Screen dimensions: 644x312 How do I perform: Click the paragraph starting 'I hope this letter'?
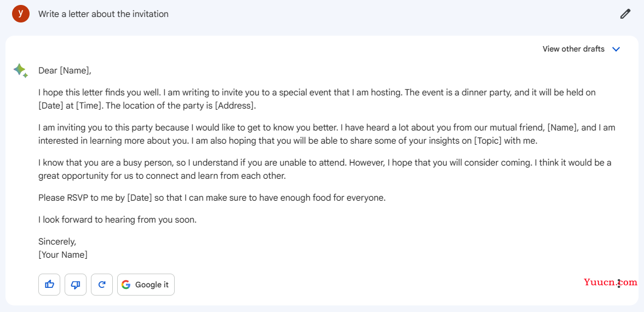pos(317,99)
